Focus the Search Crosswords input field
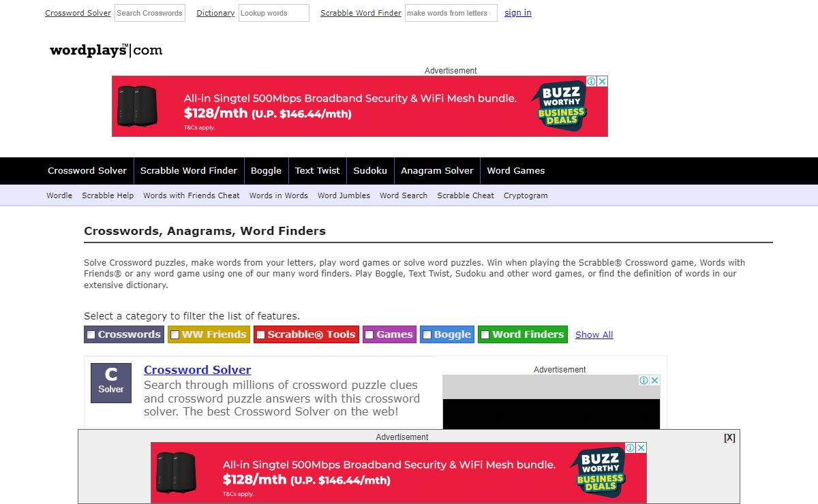818x504 pixels. click(x=150, y=13)
